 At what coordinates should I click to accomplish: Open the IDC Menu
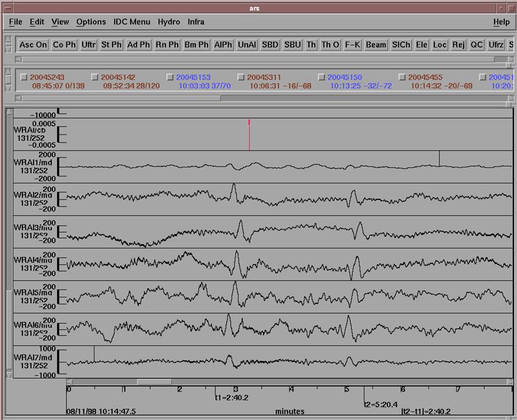pyautogui.click(x=131, y=22)
